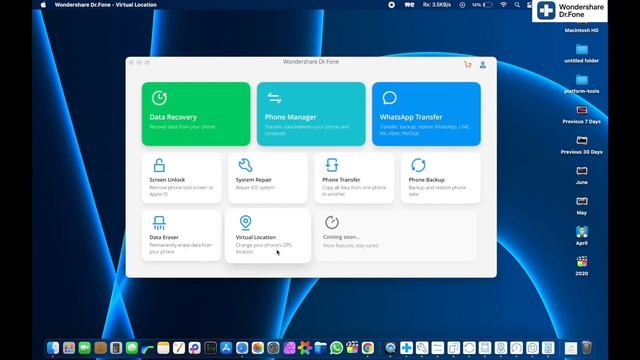This screenshot has height=360, width=640.
Task: Click the screen recording circle in the menu bar
Action: 391,5
